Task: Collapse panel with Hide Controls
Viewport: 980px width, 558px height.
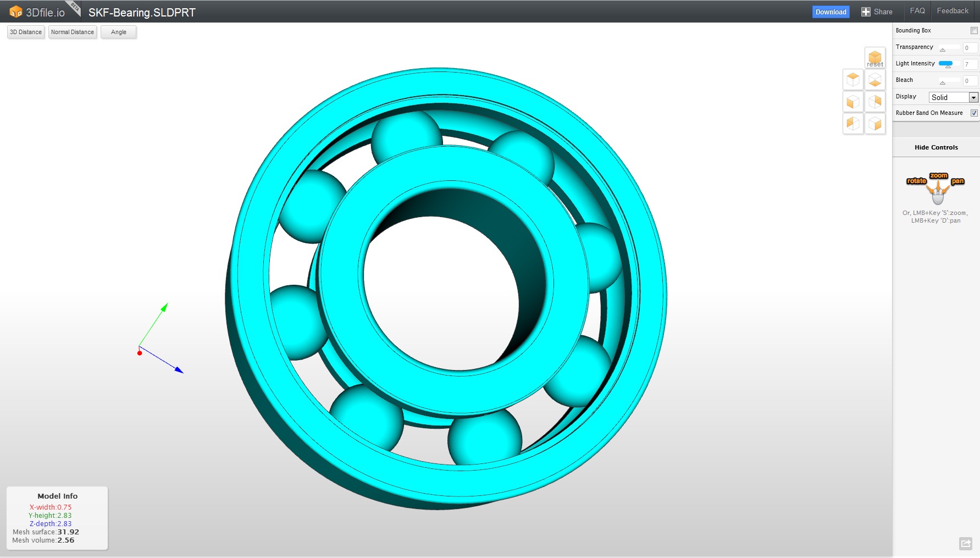Action: (x=935, y=147)
